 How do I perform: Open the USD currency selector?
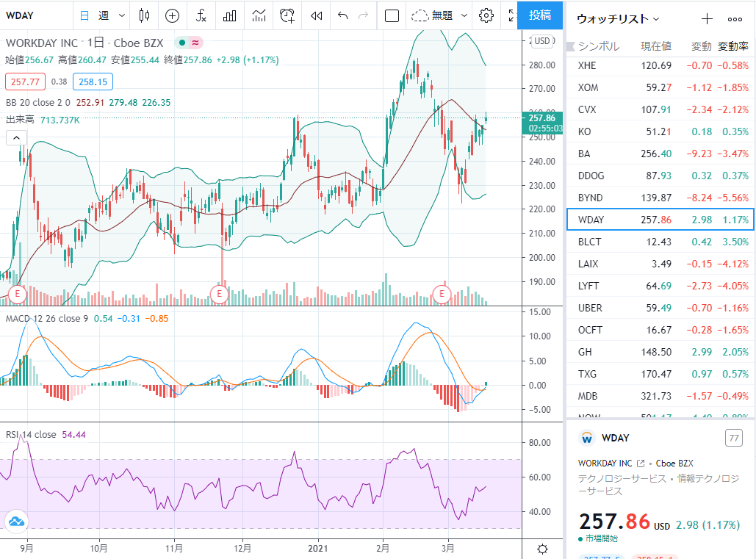click(542, 41)
